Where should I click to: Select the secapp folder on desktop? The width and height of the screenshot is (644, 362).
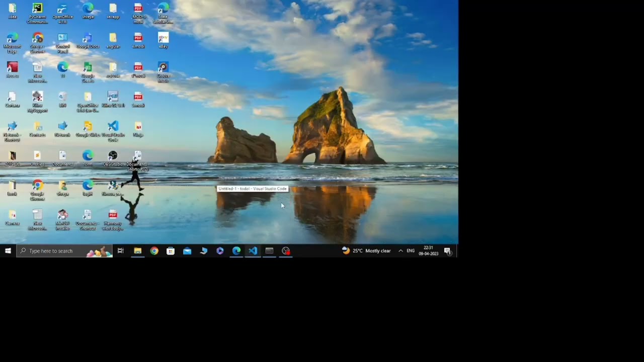tap(113, 11)
